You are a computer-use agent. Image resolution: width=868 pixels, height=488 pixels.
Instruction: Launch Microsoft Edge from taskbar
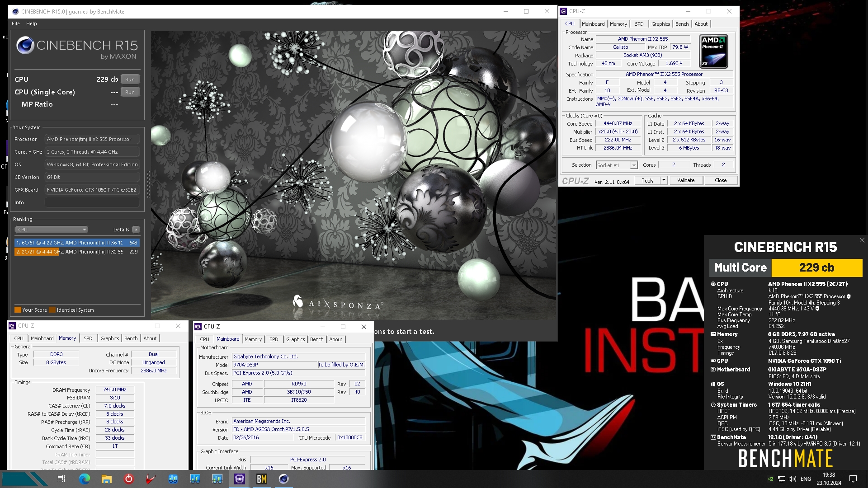tap(85, 479)
